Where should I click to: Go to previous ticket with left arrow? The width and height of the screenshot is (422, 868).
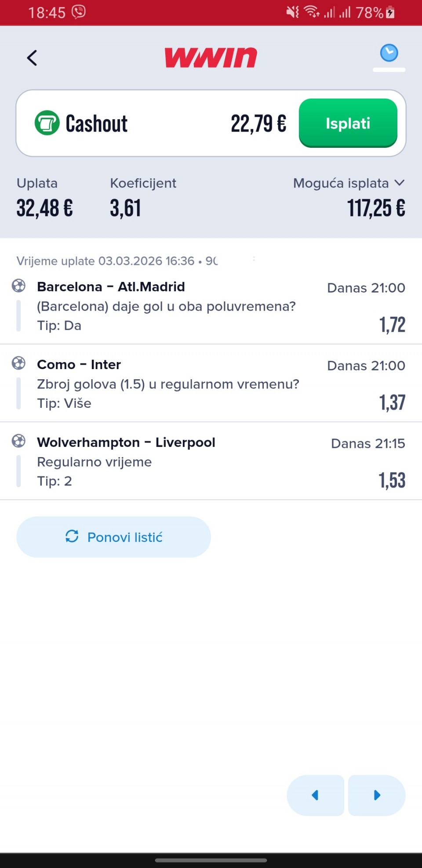click(x=315, y=795)
